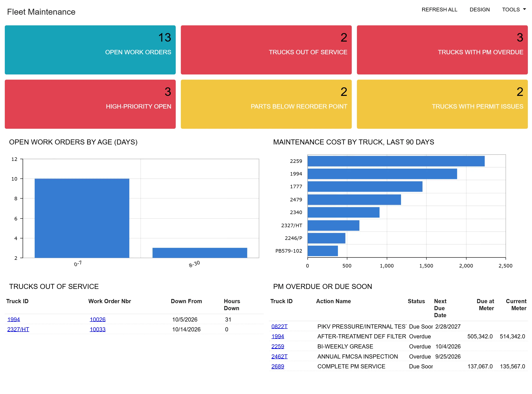Click the Down From column header
The width and height of the screenshot is (532, 394).
(x=186, y=301)
